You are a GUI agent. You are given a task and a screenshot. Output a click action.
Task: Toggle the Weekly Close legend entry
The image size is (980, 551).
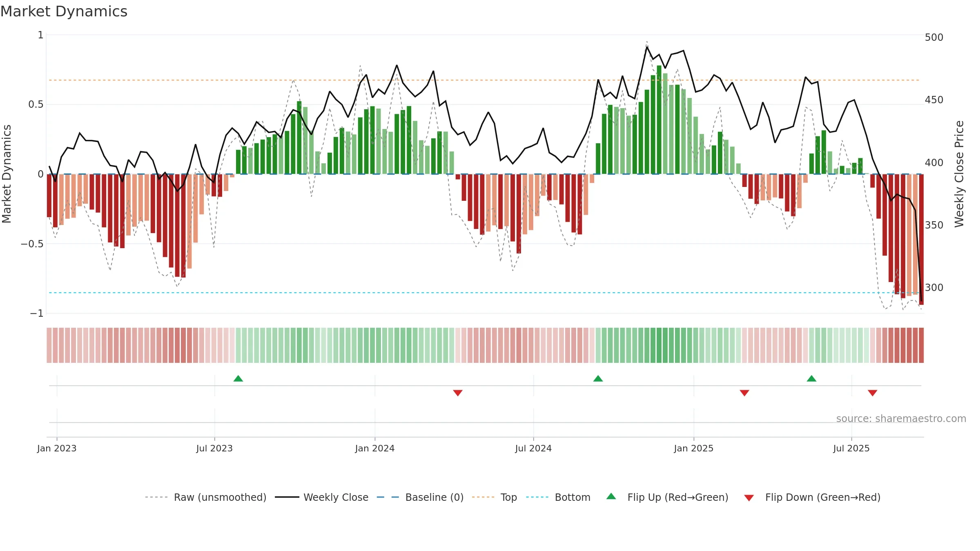(321, 497)
